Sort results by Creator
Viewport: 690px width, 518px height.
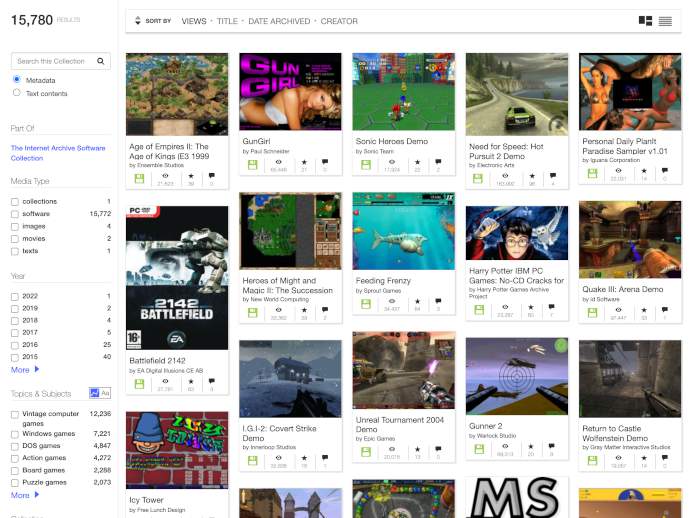339,21
